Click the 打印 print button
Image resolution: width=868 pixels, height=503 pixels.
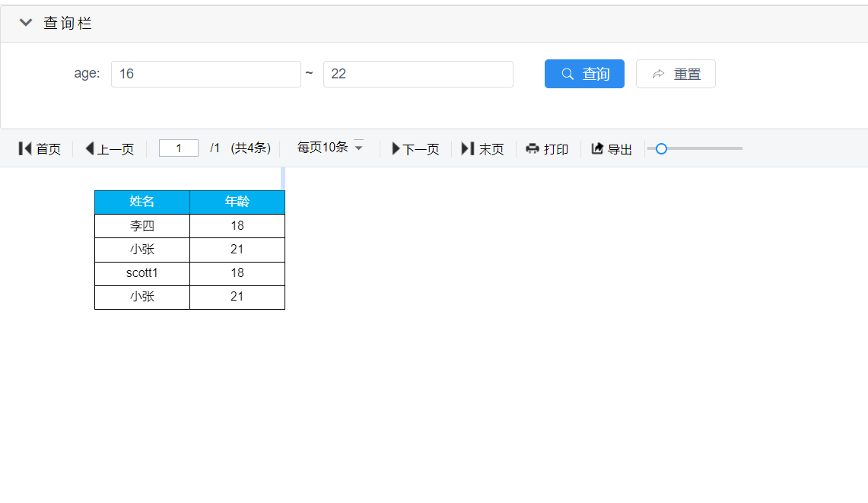547,148
